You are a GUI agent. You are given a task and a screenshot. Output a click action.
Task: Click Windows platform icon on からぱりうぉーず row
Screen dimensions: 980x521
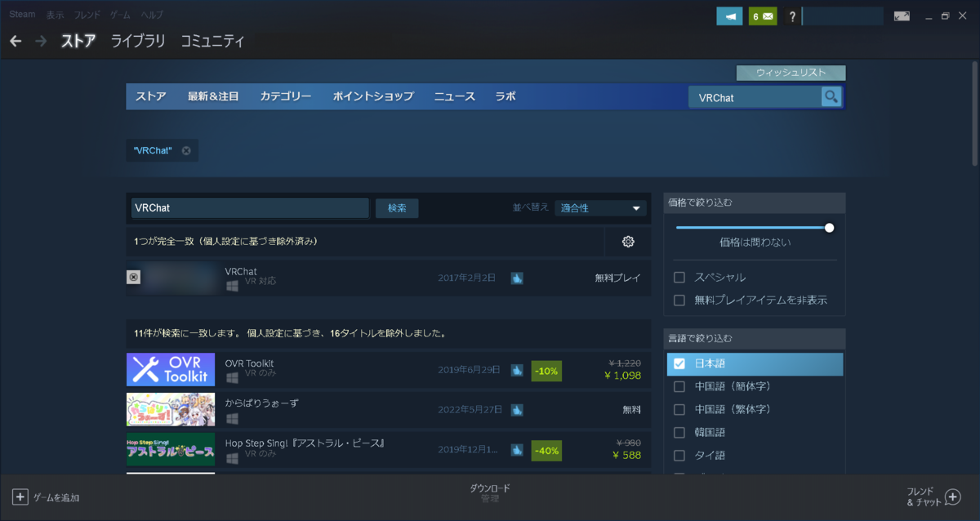click(x=232, y=418)
